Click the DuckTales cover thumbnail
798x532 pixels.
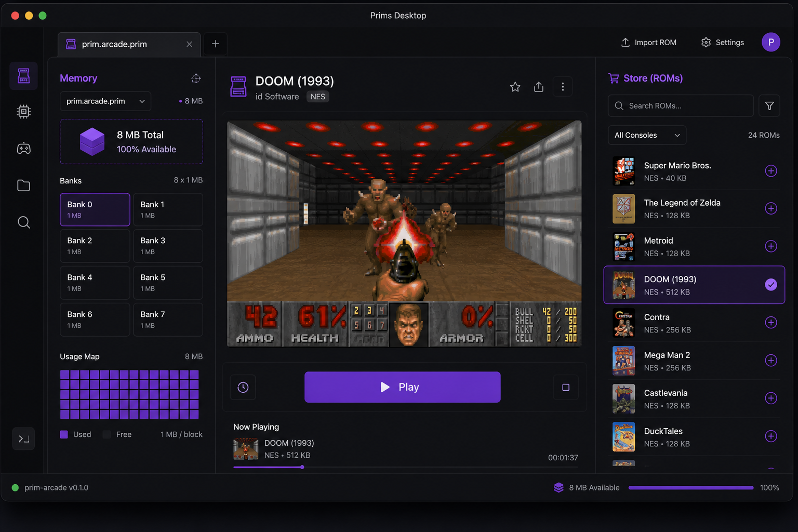point(623,436)
